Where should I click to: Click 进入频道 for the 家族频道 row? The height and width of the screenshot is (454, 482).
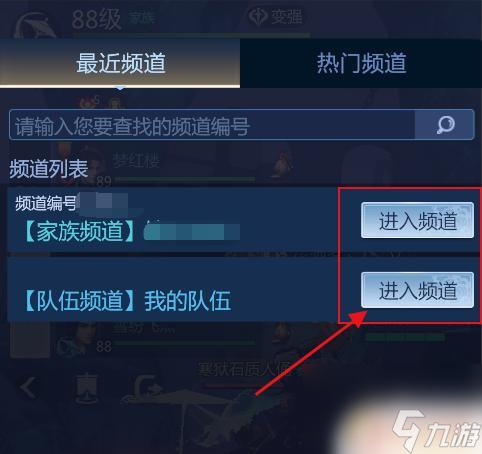(417, 220)
